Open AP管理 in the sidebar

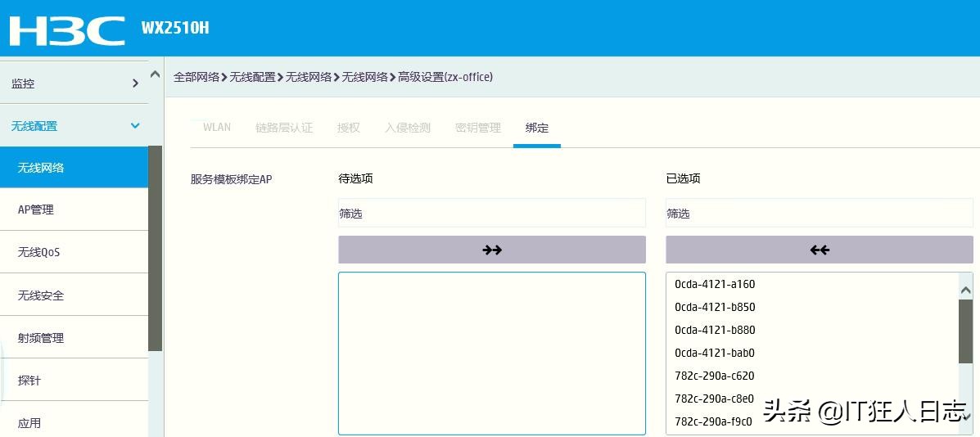click(74, 209)
